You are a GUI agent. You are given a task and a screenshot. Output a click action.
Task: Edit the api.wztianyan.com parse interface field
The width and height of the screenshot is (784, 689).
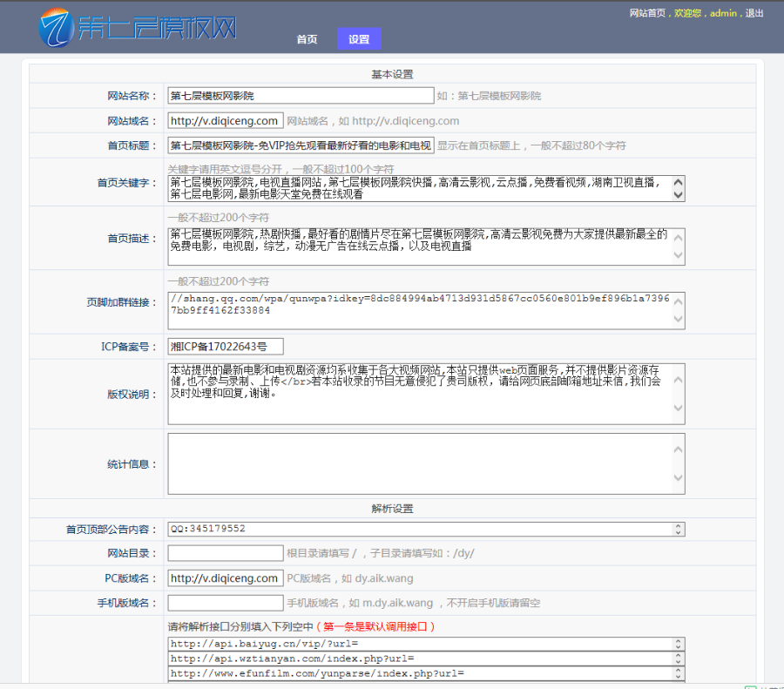[x=426, y=659]
